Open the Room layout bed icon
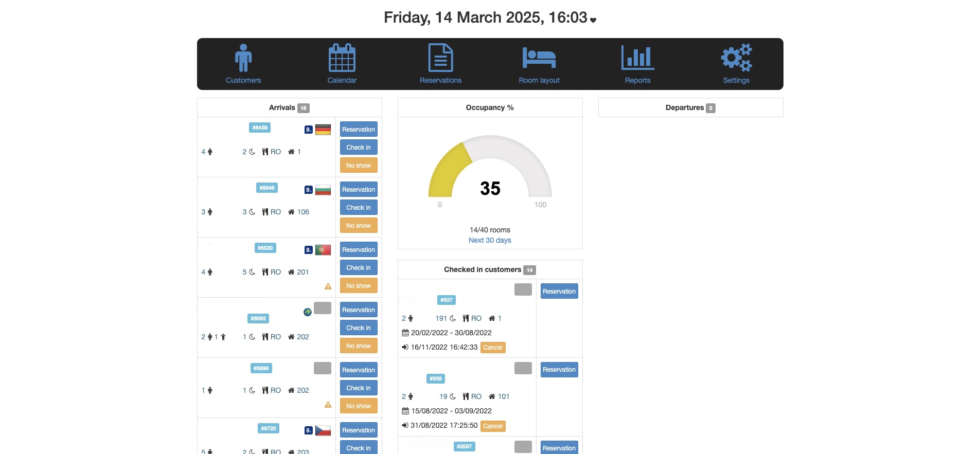 coord(539,58)
